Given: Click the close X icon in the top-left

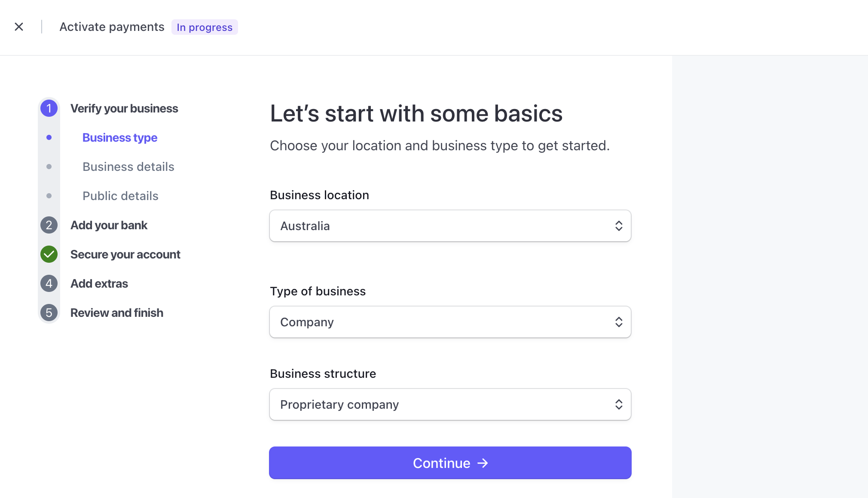Looking at the screenshot, I should pyautogui.click(x=18, y=27).
